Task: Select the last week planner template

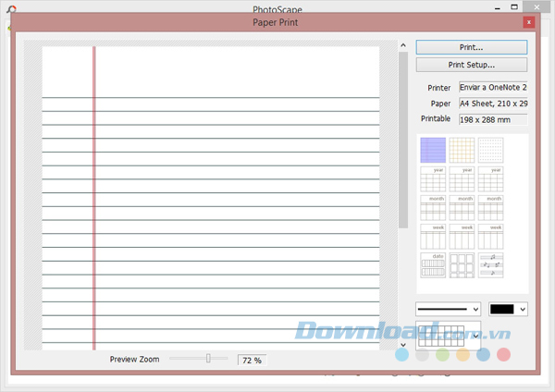Action: click(x=490, y=237)
